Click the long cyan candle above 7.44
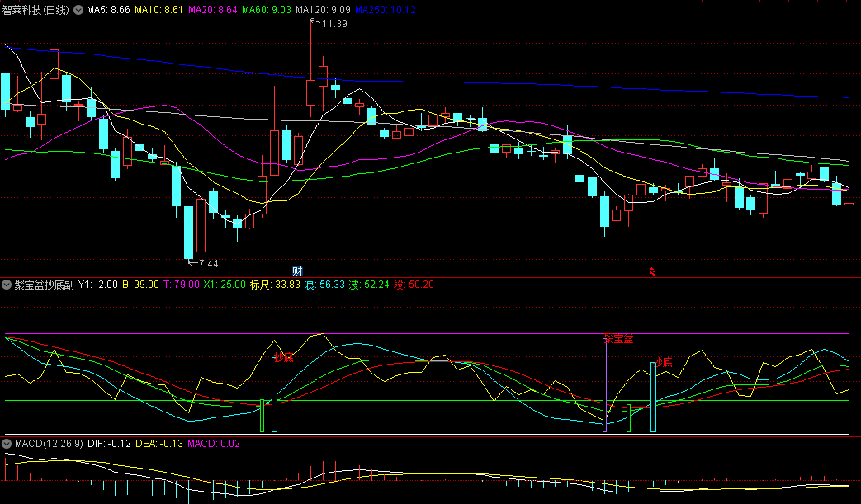The height and width of the screenshot is (504, 861). (188, 233)
